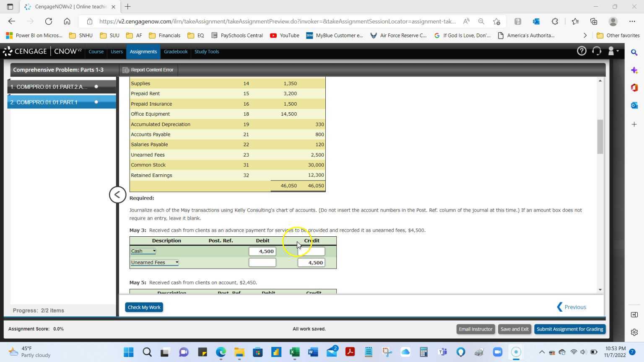The width and height of the screenshot is (644, 362).
Task: Click the empty Unearned Fees debit field
Action: pos(262,262)
